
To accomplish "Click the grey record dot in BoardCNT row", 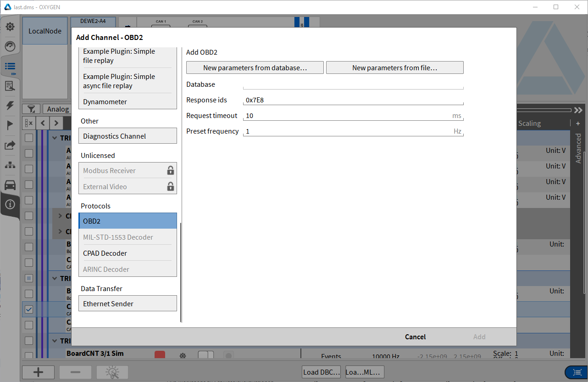I will click(228, 355).
